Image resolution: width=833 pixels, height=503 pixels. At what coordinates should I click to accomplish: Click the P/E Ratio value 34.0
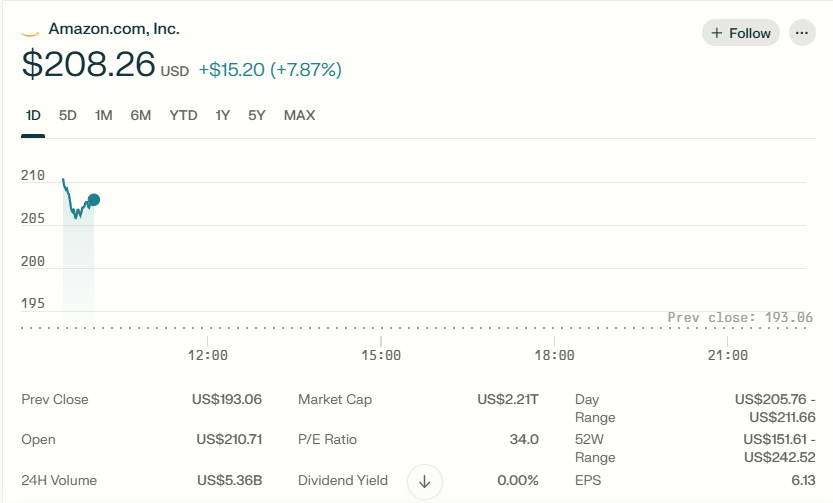524,440
